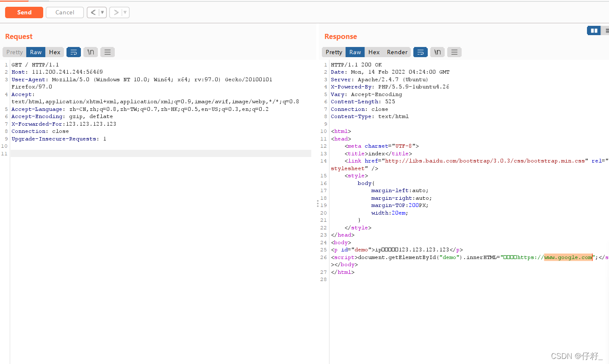Toggle word wrap in the Request editor

[x=74, y=52]
